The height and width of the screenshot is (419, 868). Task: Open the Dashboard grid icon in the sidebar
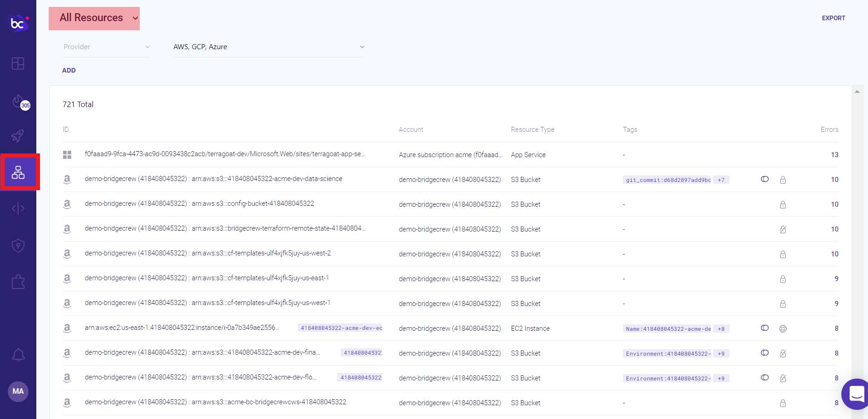click(18, 63)
